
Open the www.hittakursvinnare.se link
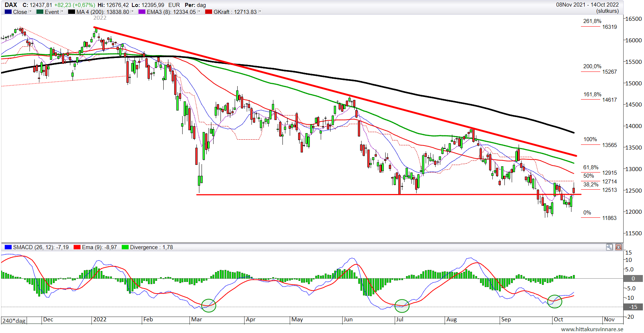(592, 329)
